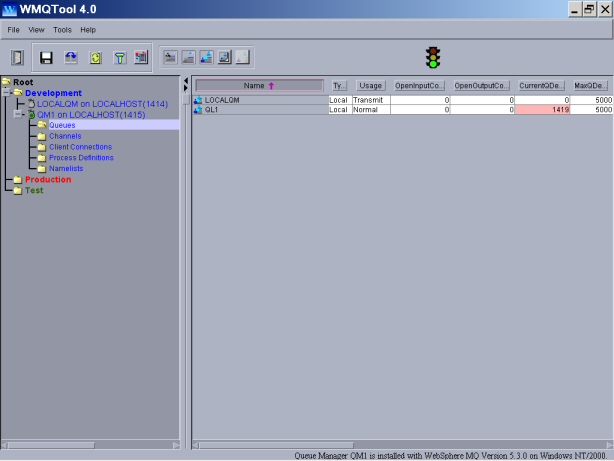Click the OpenOutputCo.. column header

point(481,85)
